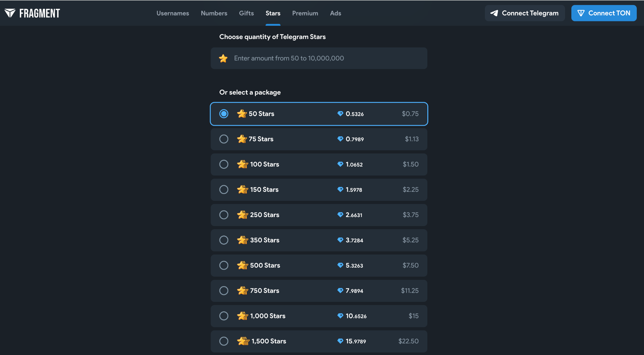Select the 1,500 Stars radio button

click(x=224, y=341)
